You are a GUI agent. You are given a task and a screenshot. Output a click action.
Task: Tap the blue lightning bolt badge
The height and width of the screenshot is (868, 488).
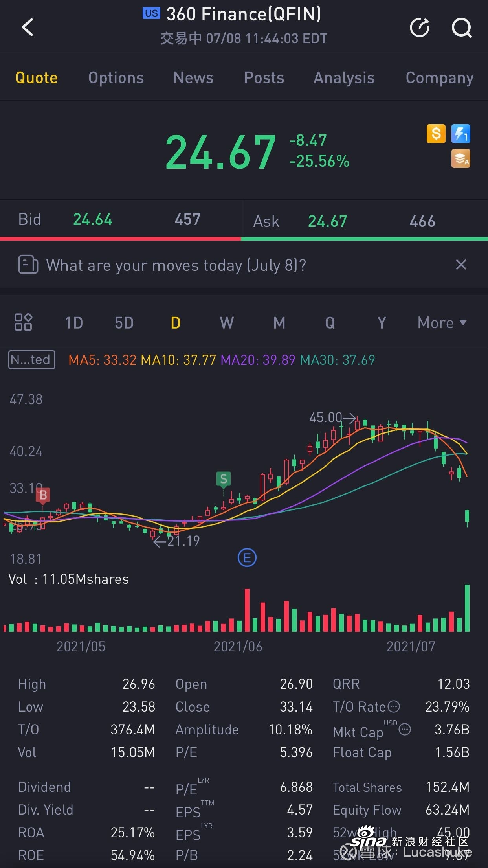461,134
